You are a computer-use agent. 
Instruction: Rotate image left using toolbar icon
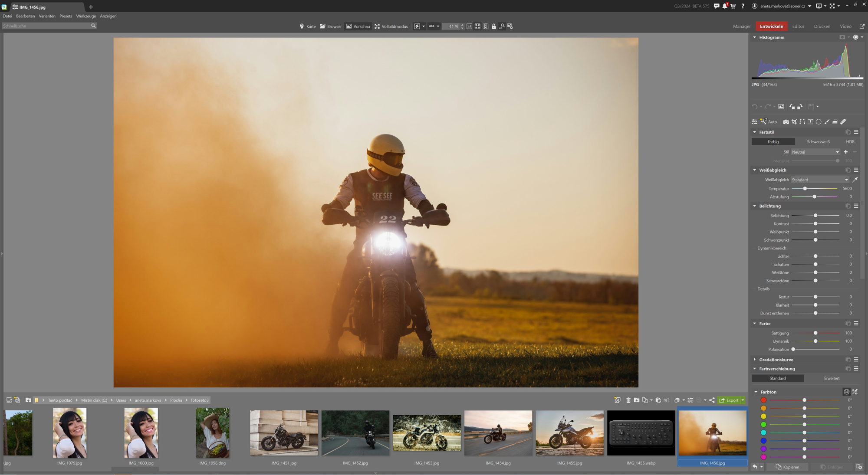(x=792, y=107)
